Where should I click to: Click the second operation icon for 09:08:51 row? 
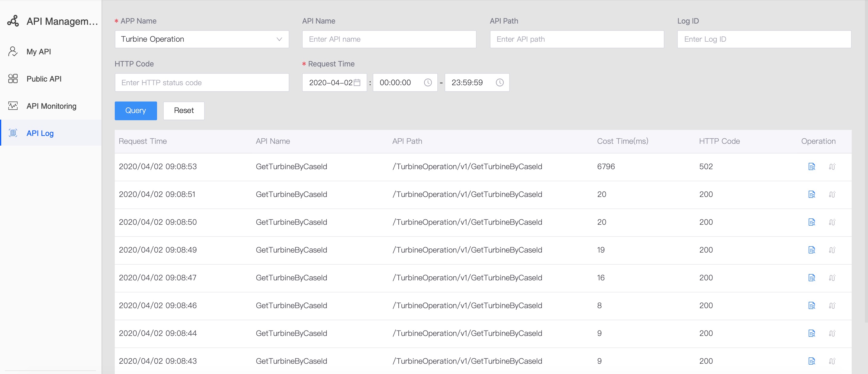(832, 195)
